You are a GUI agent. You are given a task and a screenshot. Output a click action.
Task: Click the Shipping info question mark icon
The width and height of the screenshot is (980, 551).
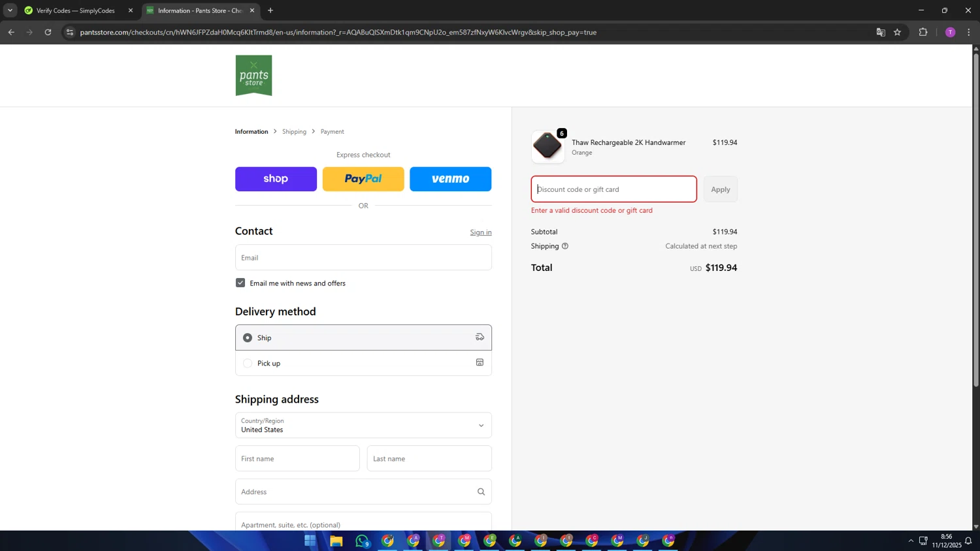(x=565, y=246)
